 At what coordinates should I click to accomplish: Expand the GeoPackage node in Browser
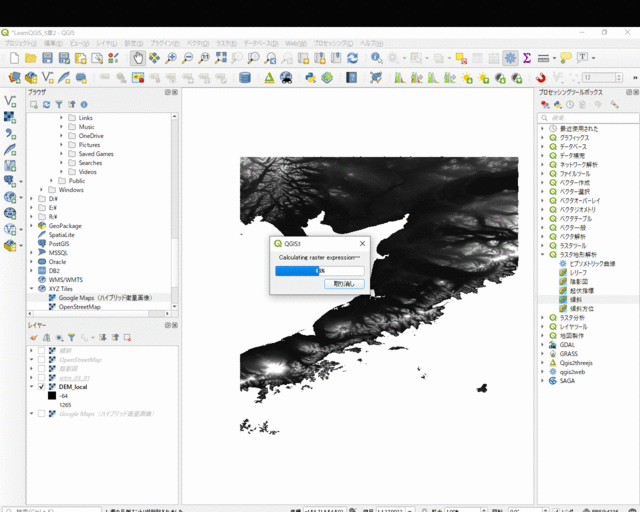pos(32,226)
